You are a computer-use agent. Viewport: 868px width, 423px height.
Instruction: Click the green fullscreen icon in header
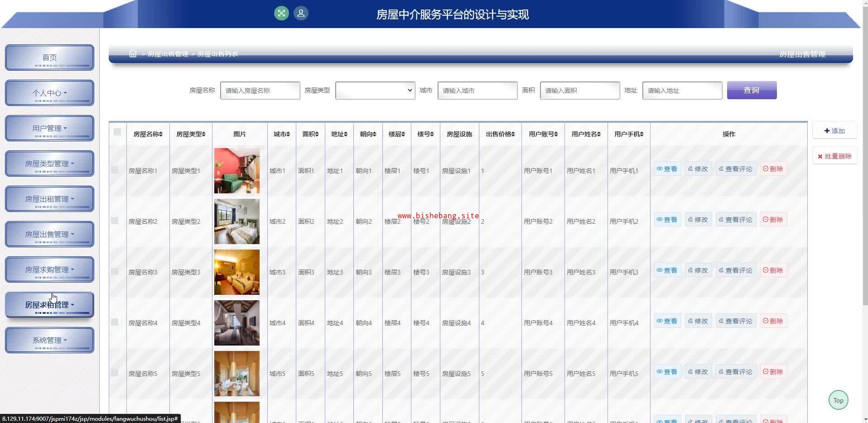281,13
